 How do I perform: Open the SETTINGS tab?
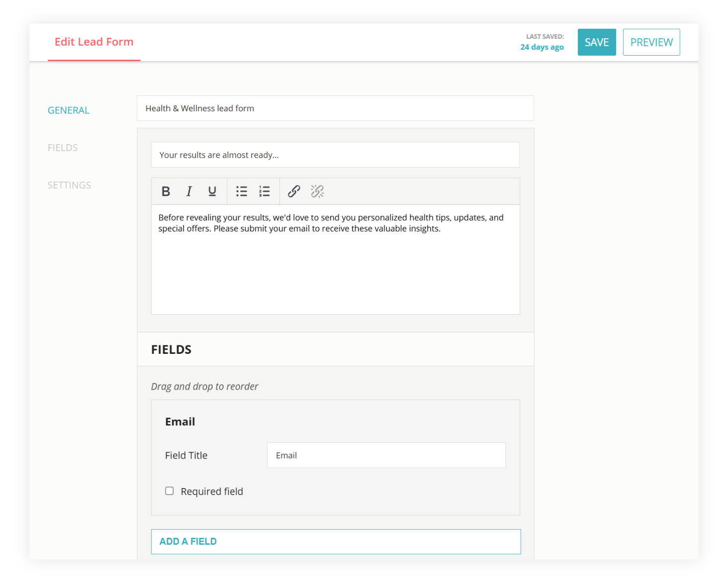(x=69, y=185)
